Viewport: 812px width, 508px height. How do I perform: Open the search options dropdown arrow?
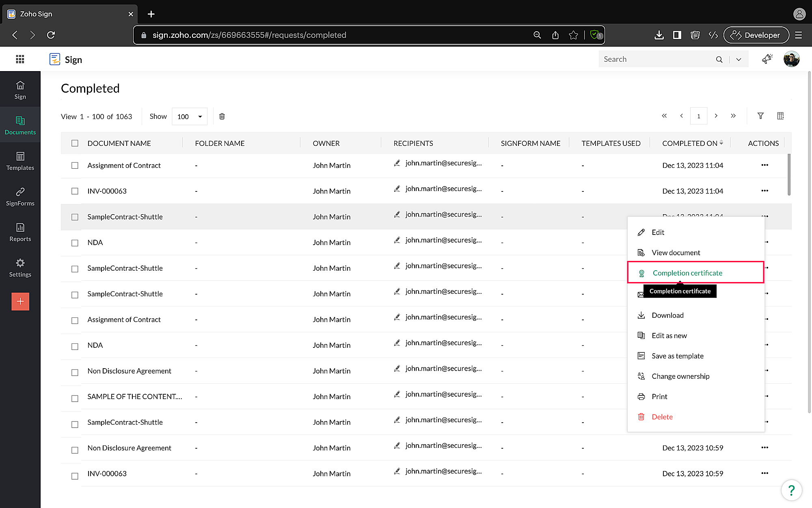tap(739, 59)
